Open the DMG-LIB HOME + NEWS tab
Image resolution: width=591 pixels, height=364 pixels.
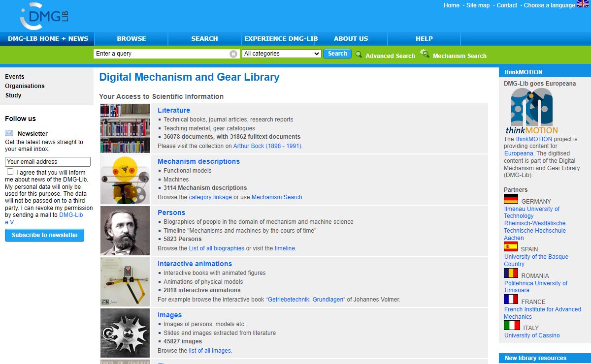pyautogui.click(x=48, y=39)
